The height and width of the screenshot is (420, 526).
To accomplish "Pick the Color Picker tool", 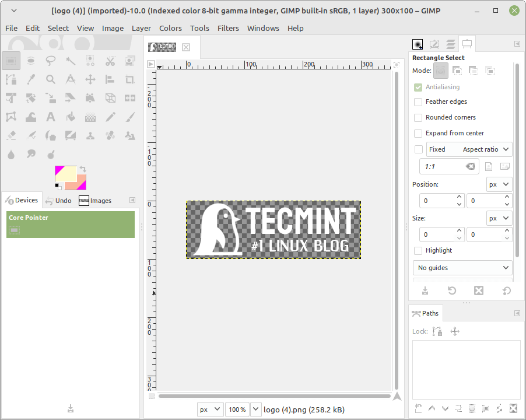I will pos(30,79).
